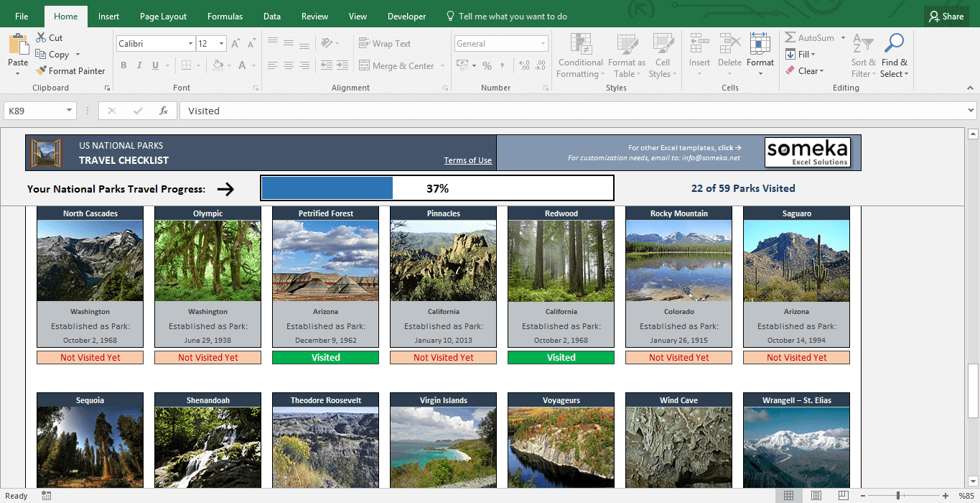
Task: Switch to the Page Layout tab
Action: click(163, 17)
